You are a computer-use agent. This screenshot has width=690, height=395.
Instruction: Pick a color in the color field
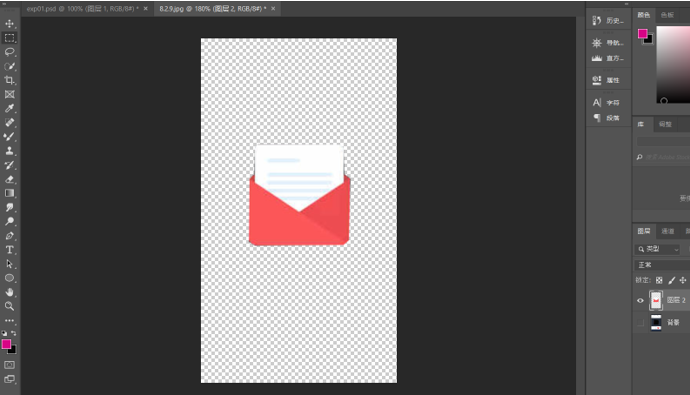pos(673,65)
